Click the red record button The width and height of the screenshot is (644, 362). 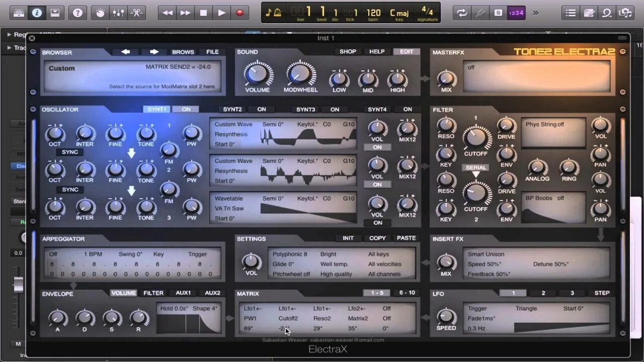(240, 13)
